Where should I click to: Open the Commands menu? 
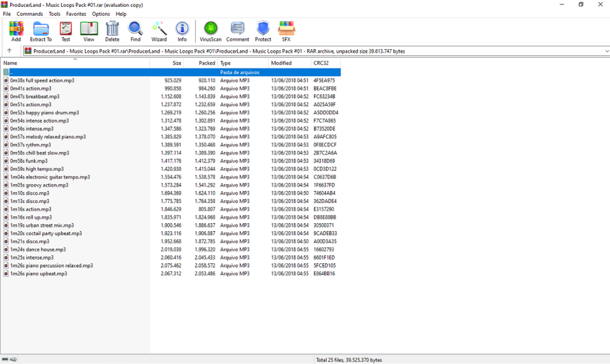click(30, 13)
